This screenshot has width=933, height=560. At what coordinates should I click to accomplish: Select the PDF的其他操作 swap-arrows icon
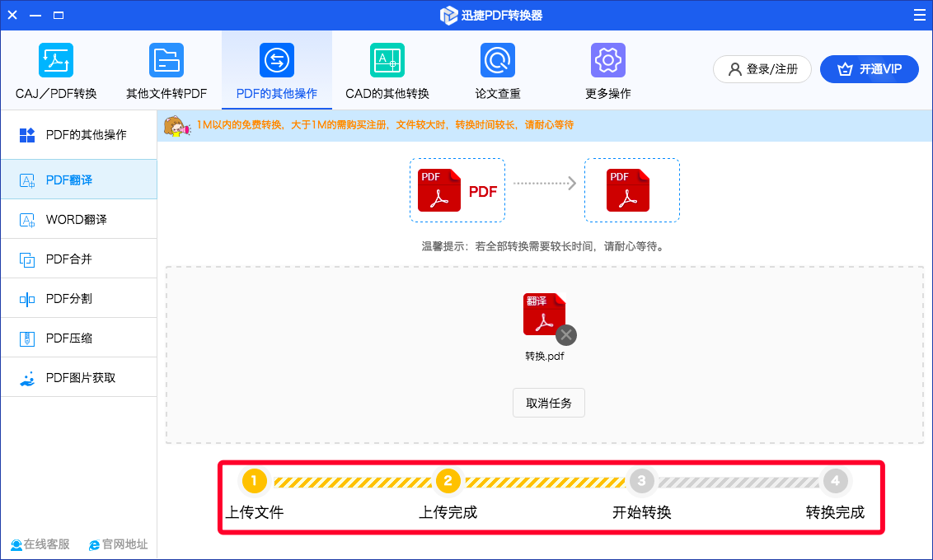pyautogui.click(x=277, y=60)
